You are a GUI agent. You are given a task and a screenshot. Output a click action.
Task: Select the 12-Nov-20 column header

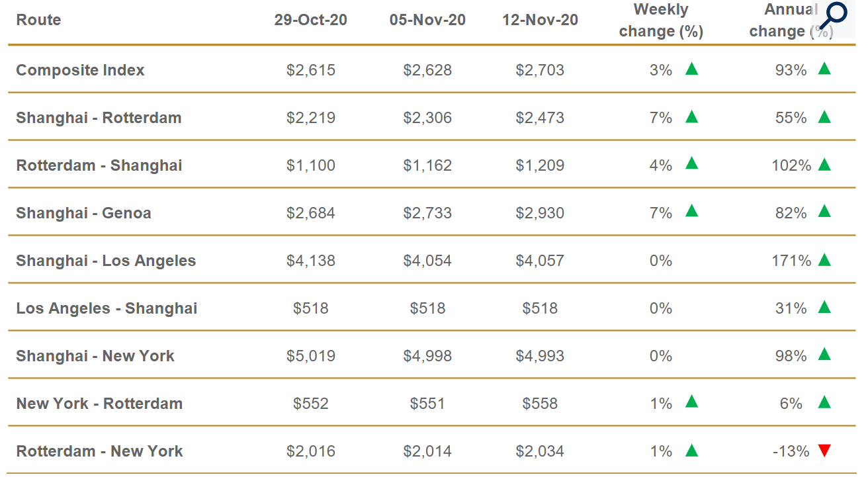[540, 20]
